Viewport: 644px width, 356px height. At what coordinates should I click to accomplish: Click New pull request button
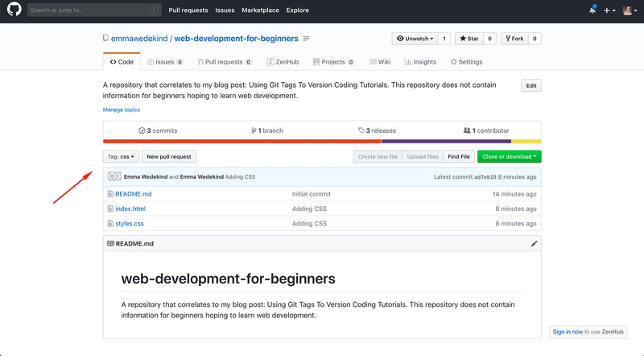[x=169, y=156]
